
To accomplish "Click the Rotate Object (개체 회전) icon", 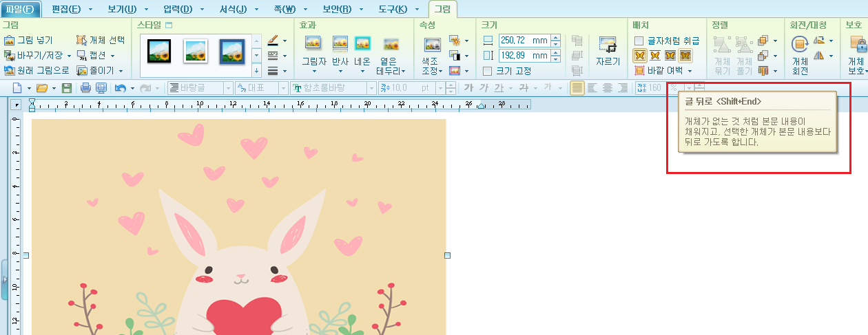I will click(800, 45).
